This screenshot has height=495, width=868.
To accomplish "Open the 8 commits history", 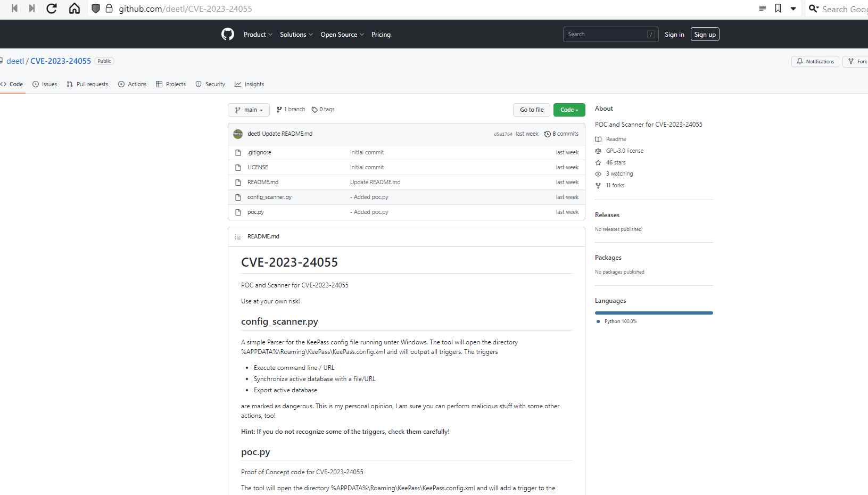I will tap(561, 134).
